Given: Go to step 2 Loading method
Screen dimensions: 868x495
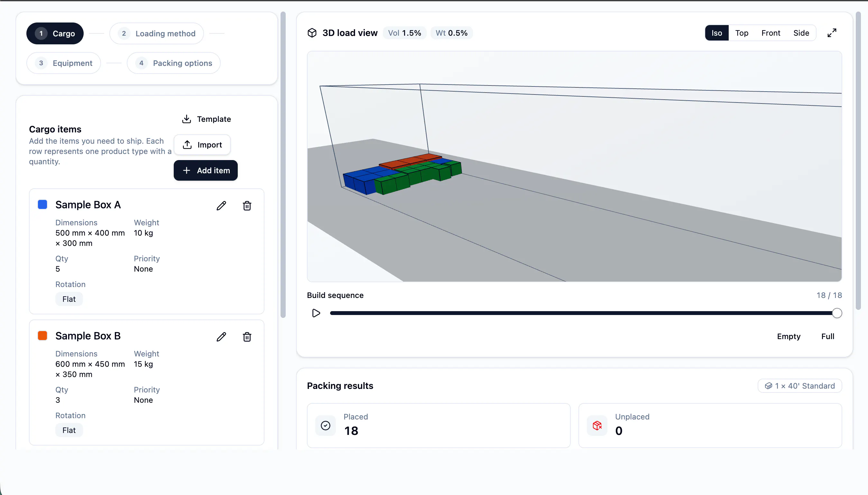Looking at the screenshot, I should click(157, 33).
